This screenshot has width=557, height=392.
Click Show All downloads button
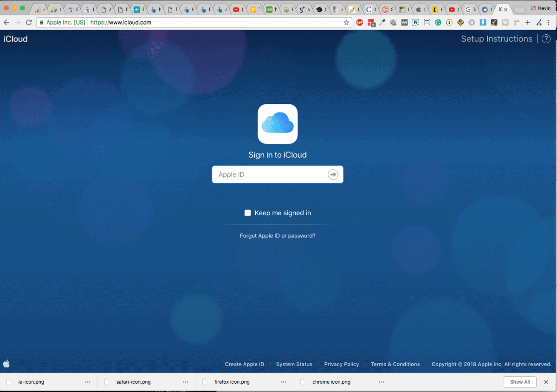point(520,382)
